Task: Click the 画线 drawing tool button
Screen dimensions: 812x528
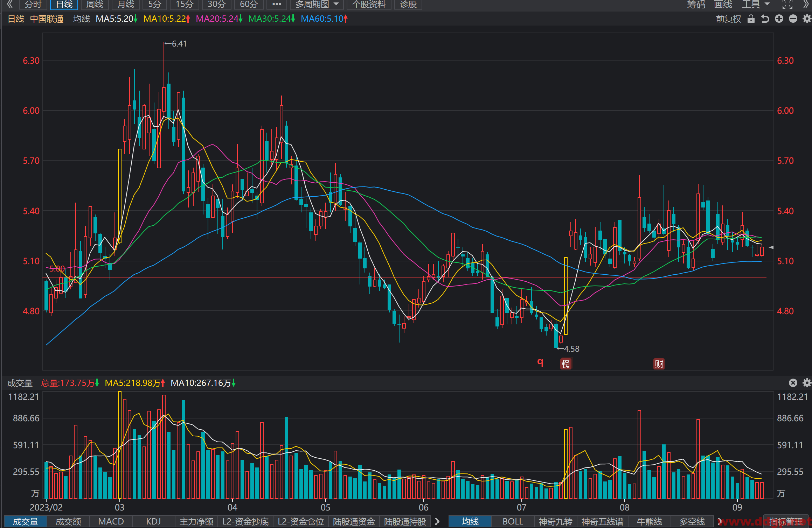Action: (723, 4)
